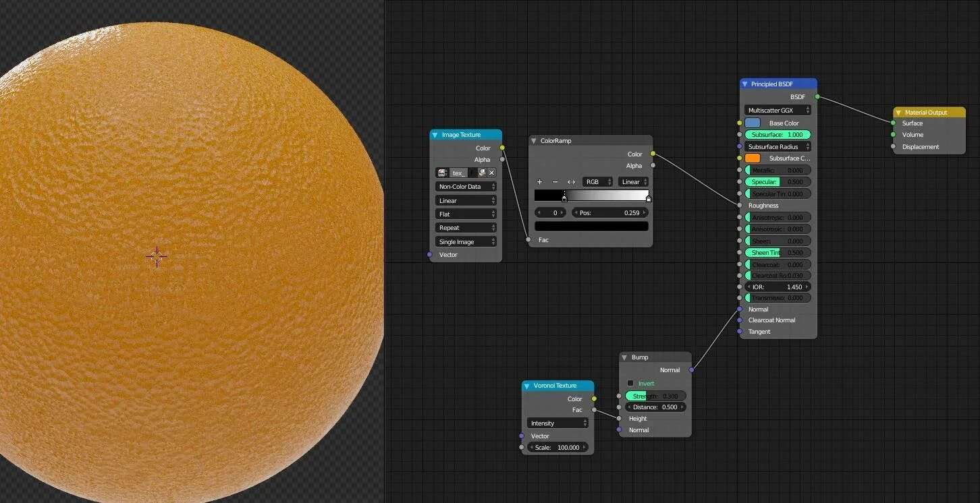
Task: Delete the active color stop with the minus icon
Action: pos(555,182)
